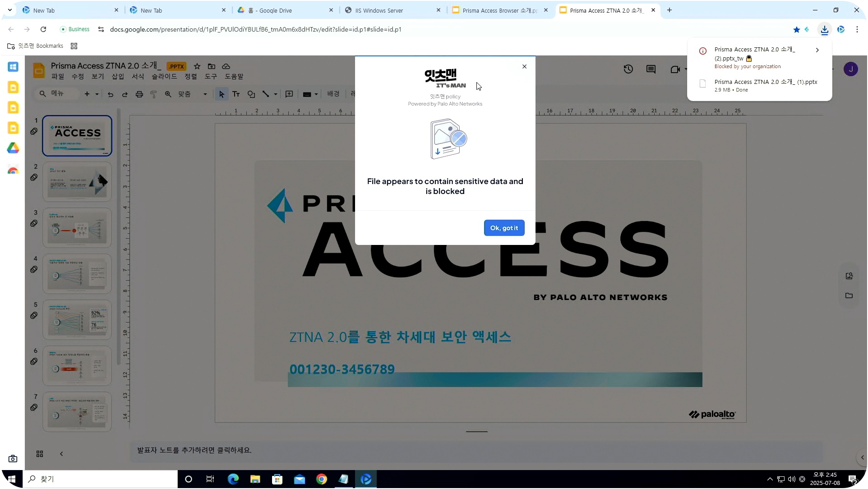The width and height of the screenshot is (868, 489).
Task: Open Chrome from taskbar
Action: pyautogui.click(x=322, y=479)
